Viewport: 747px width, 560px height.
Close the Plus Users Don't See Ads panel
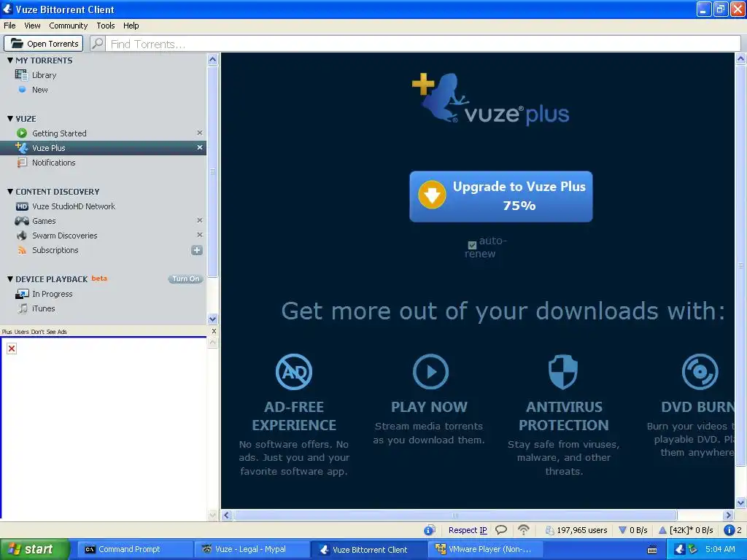click(x=214, y=331)
